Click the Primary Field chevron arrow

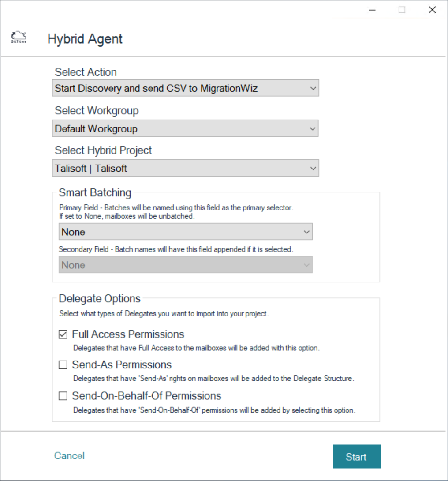[x=306, y=232]
